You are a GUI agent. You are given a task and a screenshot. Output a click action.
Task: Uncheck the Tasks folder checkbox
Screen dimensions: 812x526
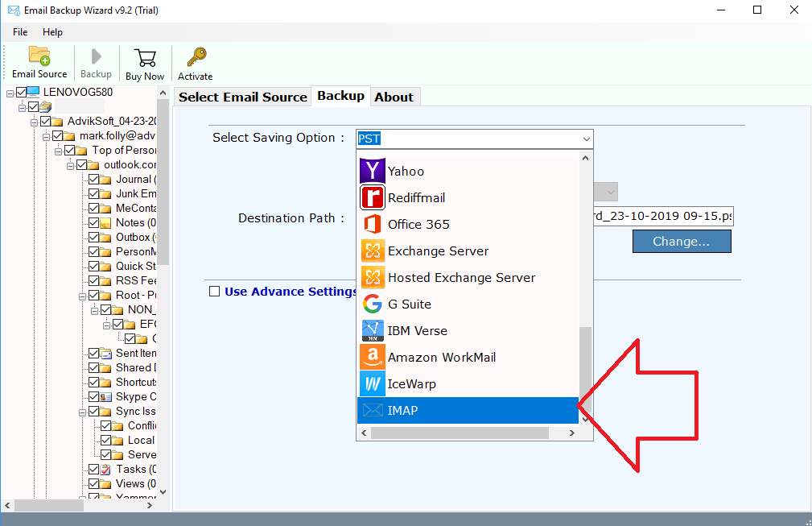click(x=93, y=470)
